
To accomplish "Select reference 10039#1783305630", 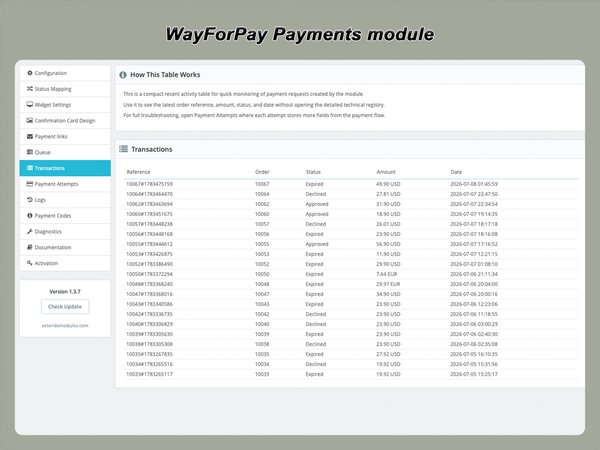I will point(149,334).
